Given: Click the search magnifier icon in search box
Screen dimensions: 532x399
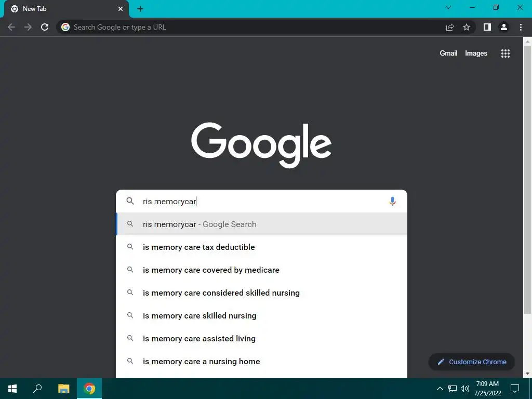Looking at the screenshot, I should [130, 201].
